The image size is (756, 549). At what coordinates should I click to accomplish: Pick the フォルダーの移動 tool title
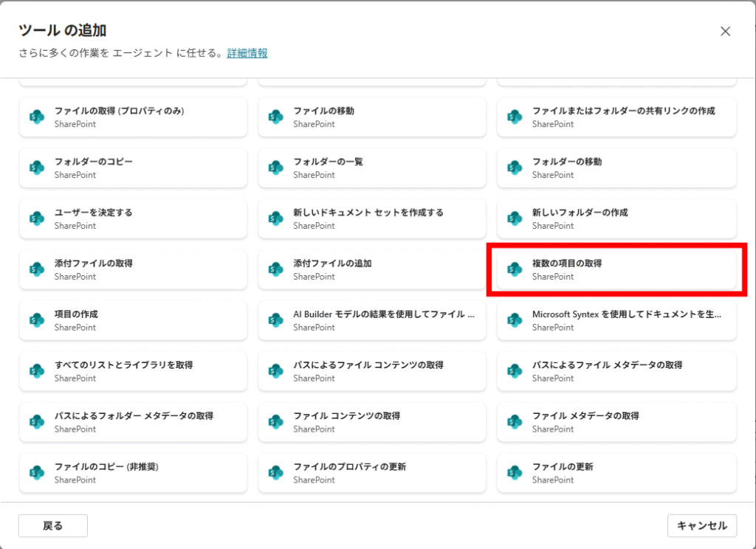(x=567, y=162)
